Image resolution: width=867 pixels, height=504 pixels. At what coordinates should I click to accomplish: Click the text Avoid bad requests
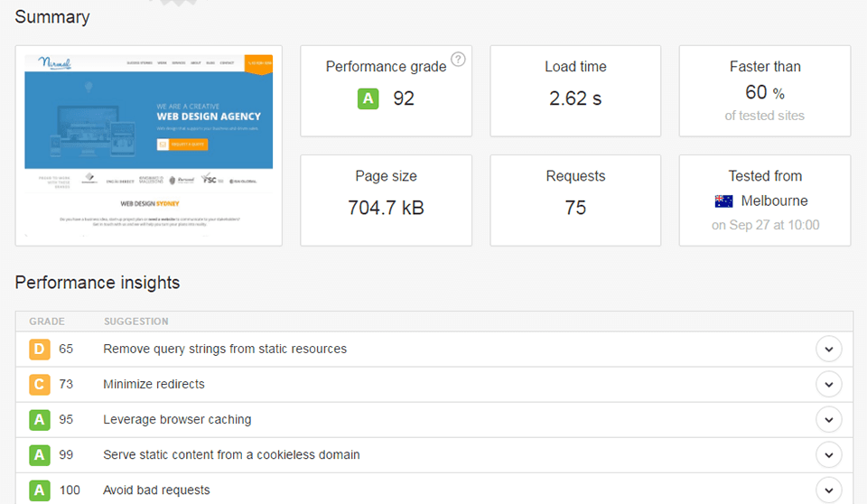156,490
